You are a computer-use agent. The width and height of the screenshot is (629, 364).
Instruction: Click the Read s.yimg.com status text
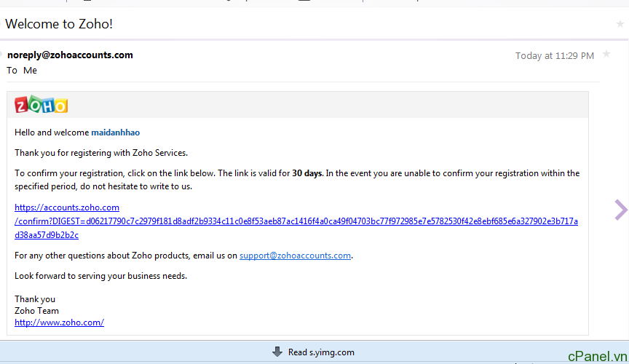[321, 352]
